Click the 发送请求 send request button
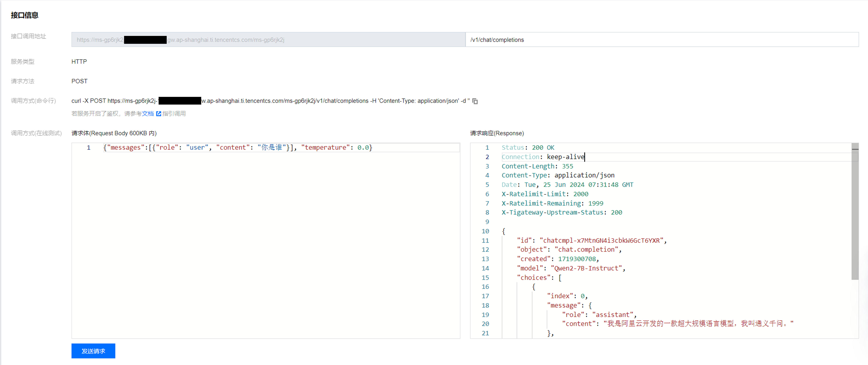Screen dimensions: 868x365 (x=93, y=351)
